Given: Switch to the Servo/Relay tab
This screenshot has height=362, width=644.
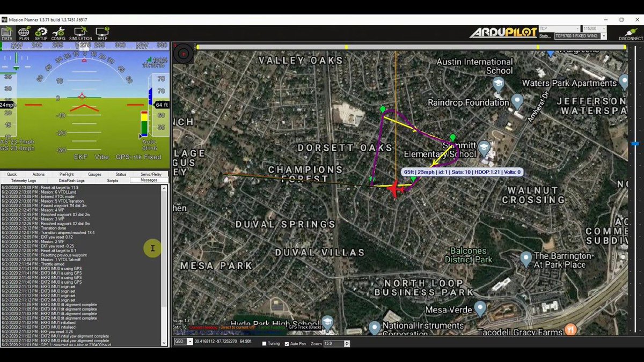Looking at the screenshot, I should point(151,174).
